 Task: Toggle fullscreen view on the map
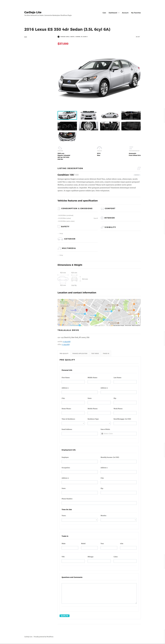point(138,301)
